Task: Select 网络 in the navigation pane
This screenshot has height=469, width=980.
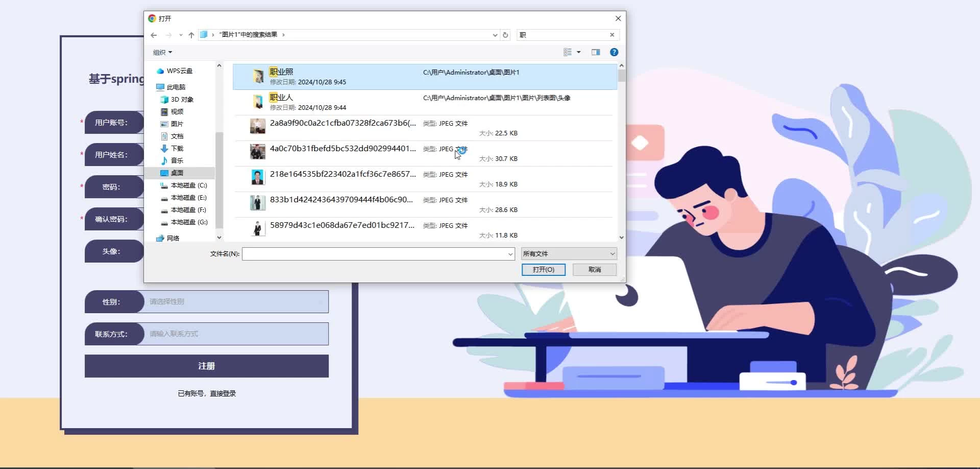Action: point(168,239)
